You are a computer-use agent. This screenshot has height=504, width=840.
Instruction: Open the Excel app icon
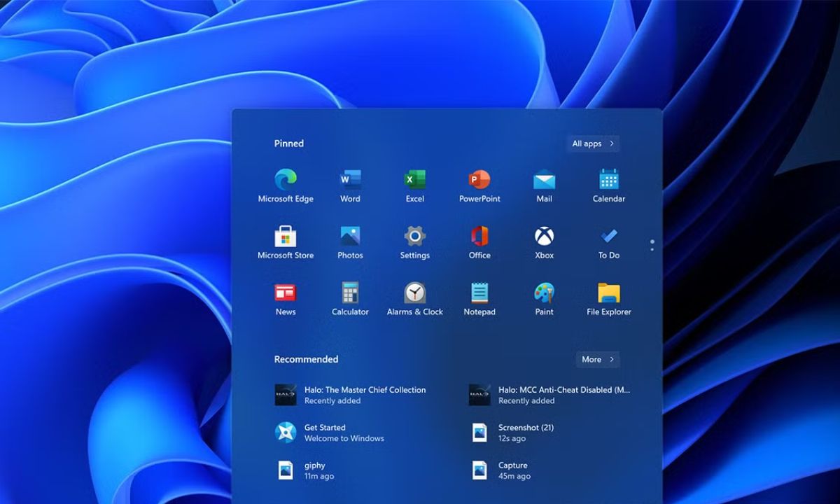point(415,185)
